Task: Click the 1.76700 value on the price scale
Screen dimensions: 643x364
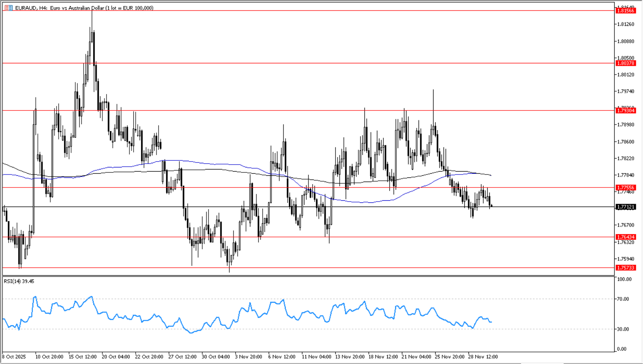Action: click(x=626, y=225)
